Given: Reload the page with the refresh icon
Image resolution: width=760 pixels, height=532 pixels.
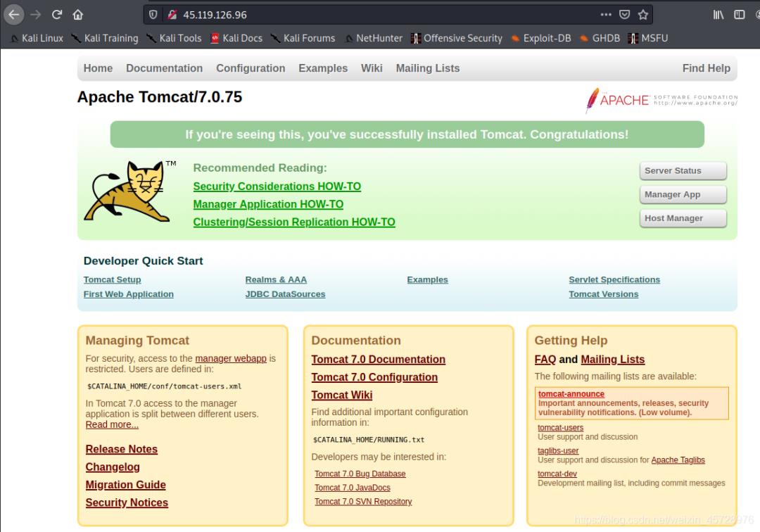Looking at the screenshot, I should [x=57, y=15].
